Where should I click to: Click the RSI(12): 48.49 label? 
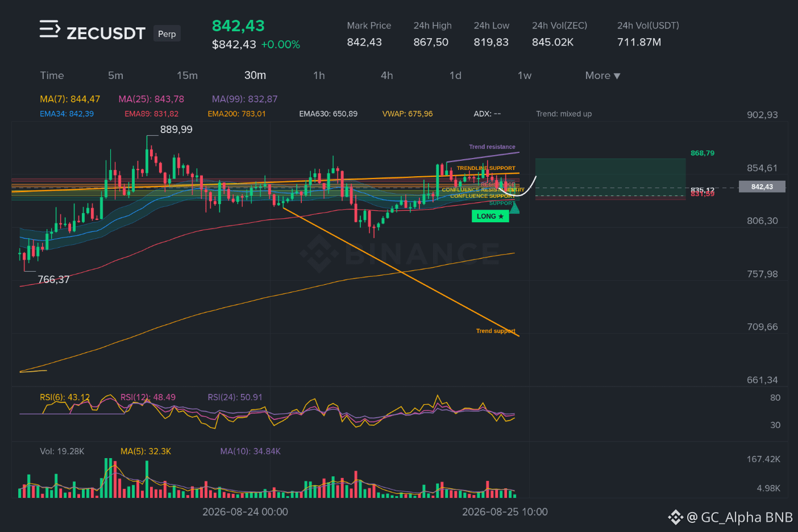[x=148, y=397]
